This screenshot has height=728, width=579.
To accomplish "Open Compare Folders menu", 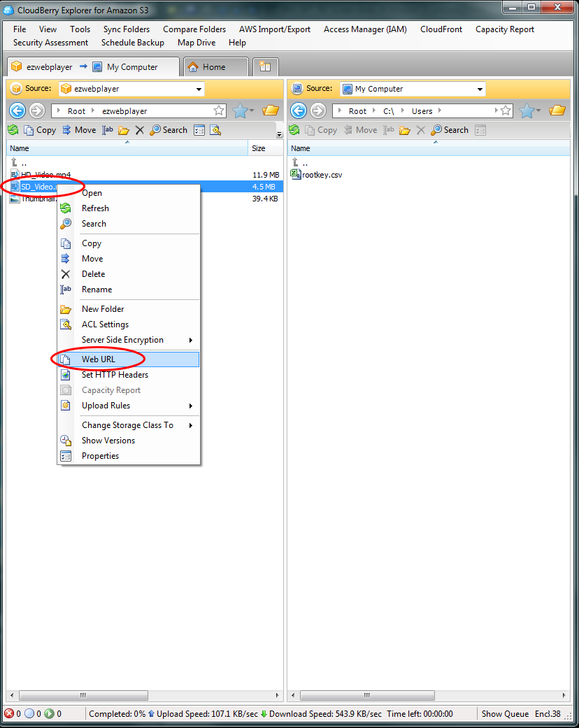I will tap(194, 29).
